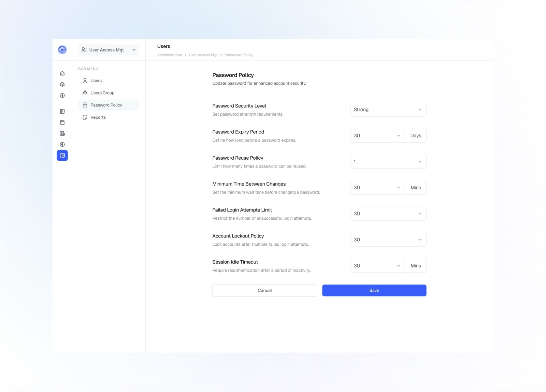Click the Session Idle Timeout label
The width and height of the screenshot is (546, 392).
coord(235,262)
